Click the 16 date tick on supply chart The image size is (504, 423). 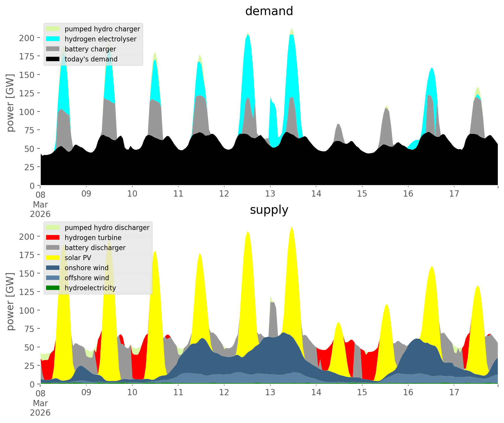(x=408, y=393)
